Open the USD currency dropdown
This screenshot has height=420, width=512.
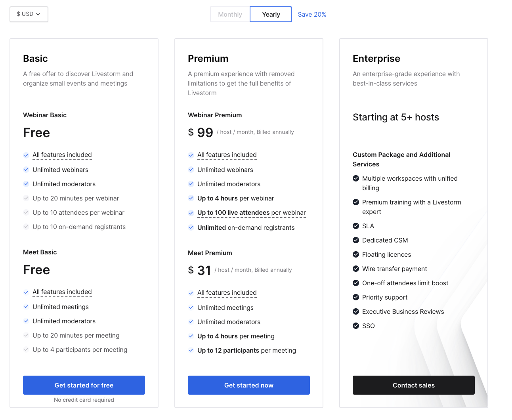(x=29, y=14)
